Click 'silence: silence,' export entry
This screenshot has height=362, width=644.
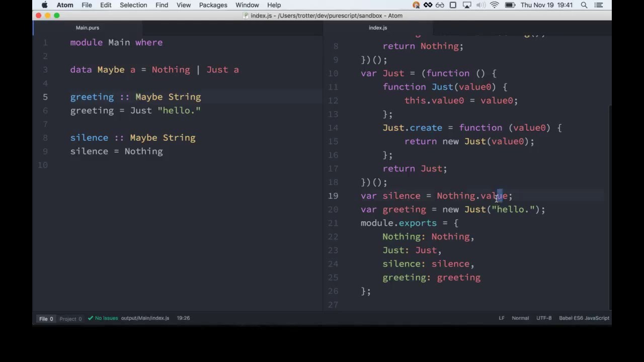pyautogui.click(x=428, y=263)
